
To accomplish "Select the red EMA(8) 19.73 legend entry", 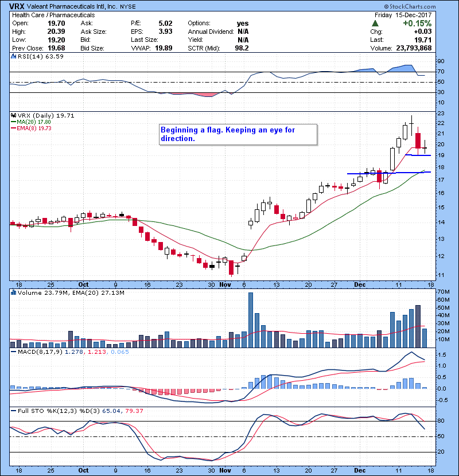I will 31,128.
